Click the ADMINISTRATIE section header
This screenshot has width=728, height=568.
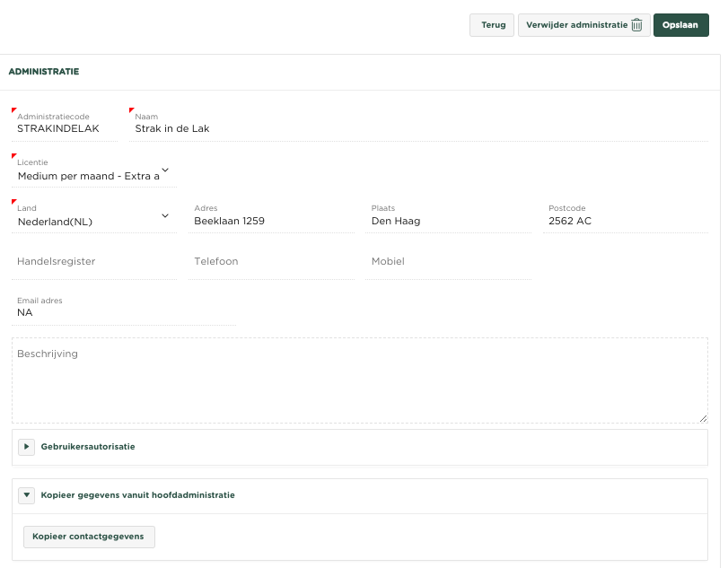[44, 72]
